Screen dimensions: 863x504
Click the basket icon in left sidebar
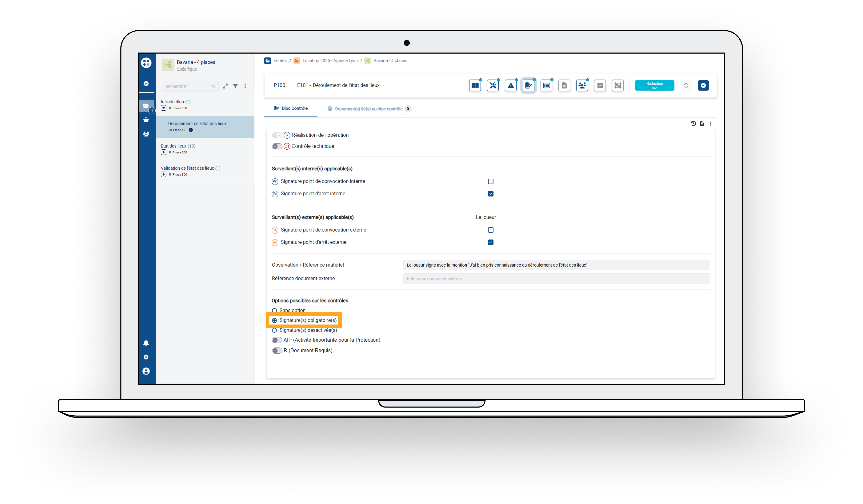click(146, 120)
